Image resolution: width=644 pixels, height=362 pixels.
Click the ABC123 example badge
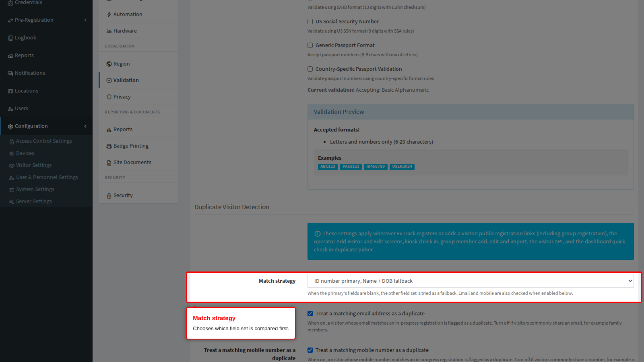pyautogui.click(x=328, y=167)
